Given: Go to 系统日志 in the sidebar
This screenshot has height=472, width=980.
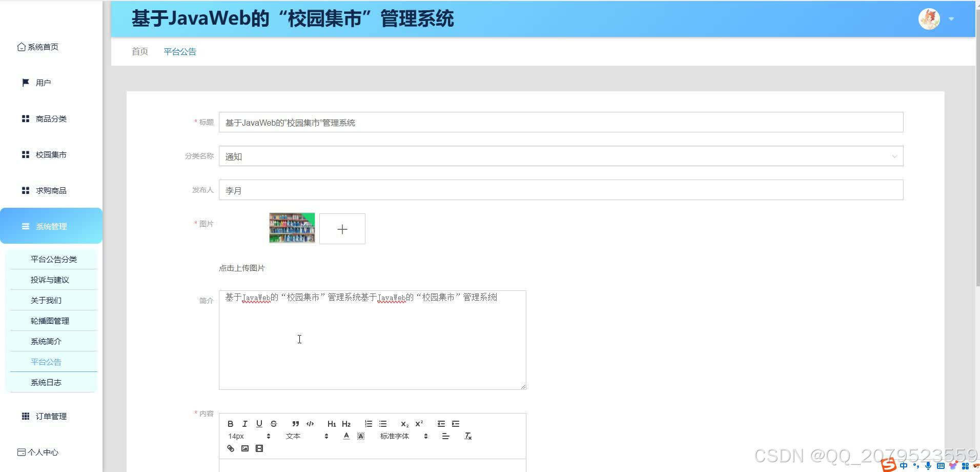Looking at the screenshot, I should [46, 382].
